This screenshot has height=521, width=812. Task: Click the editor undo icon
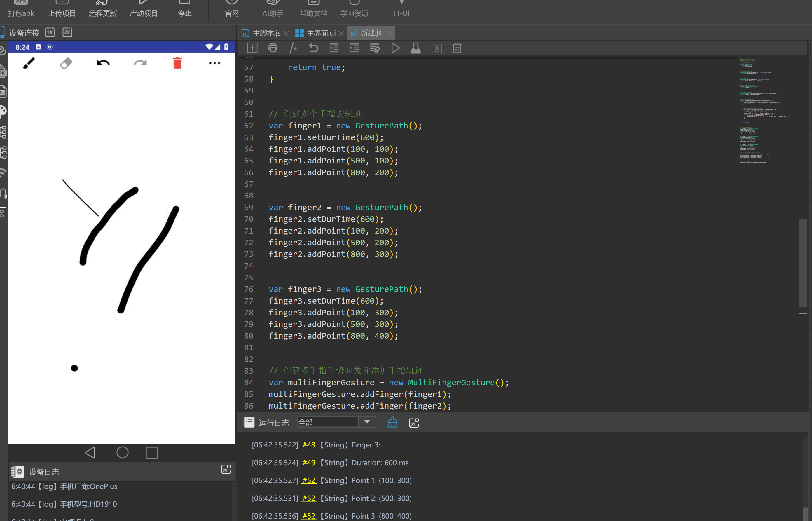pos(313,48)
